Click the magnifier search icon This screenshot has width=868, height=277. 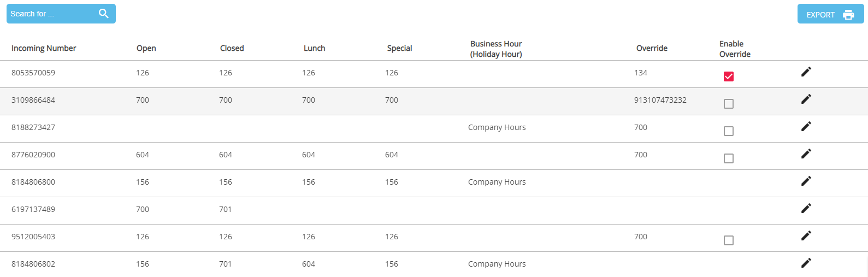pyautogui.click(x=103, y=14)
